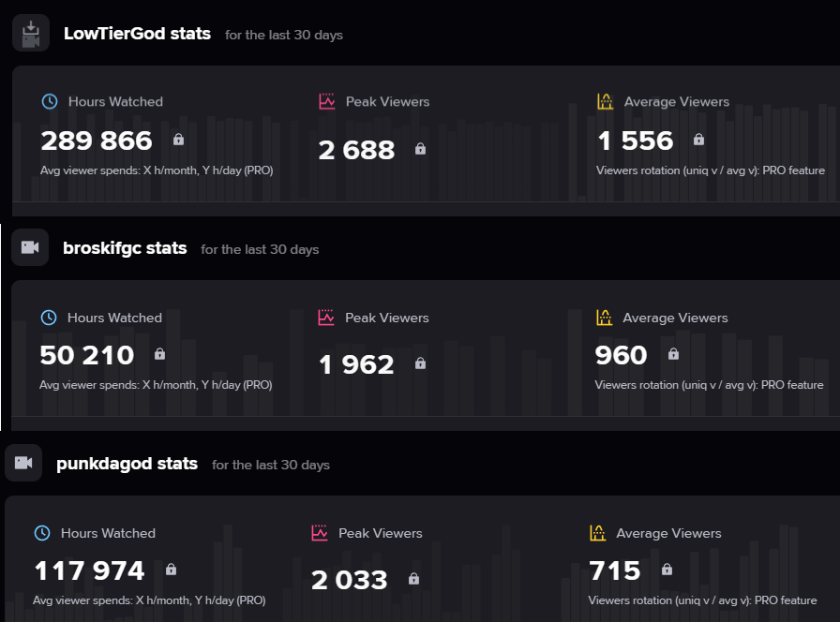Click lock icon beside 2 688
The height and width of the screenshot is (622, 840).
[x=421, y=149]
